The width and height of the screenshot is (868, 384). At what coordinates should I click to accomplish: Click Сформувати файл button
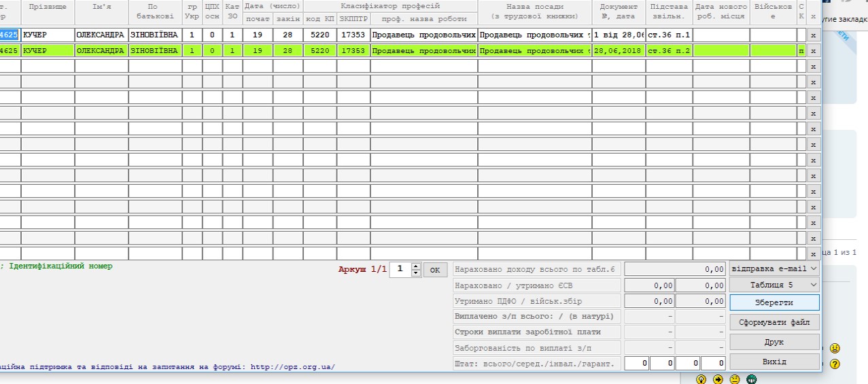pos(774,322)
